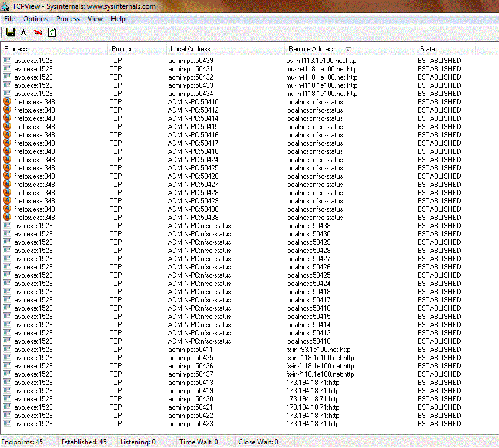Click the 'Endpoints: 45' status bar entry

(x=22, y=442)
